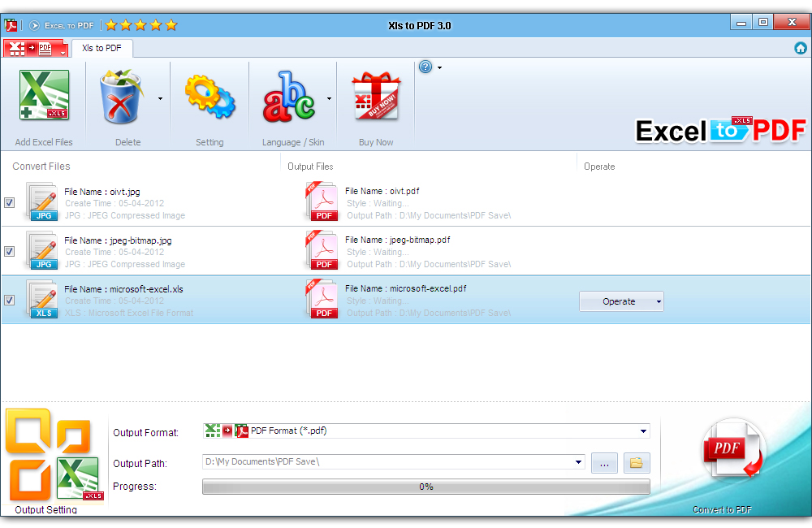This screenshot has height=528, width=812.
Task: Click the Buy Now gift icon
Action: click(376, 97)
